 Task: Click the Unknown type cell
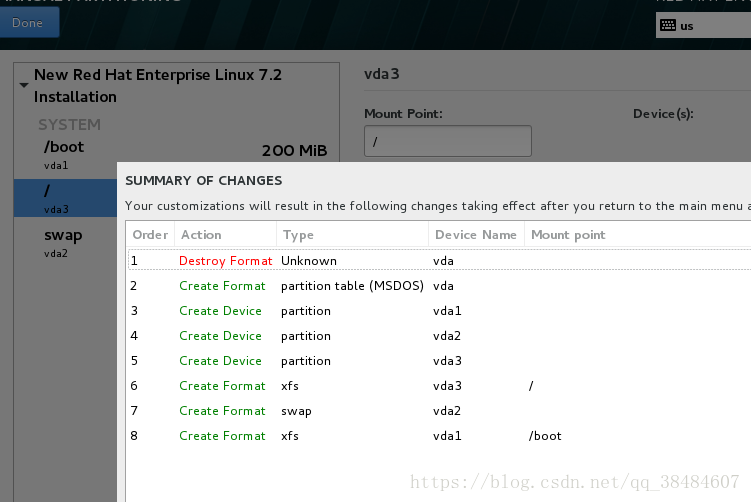coord(309,261)
